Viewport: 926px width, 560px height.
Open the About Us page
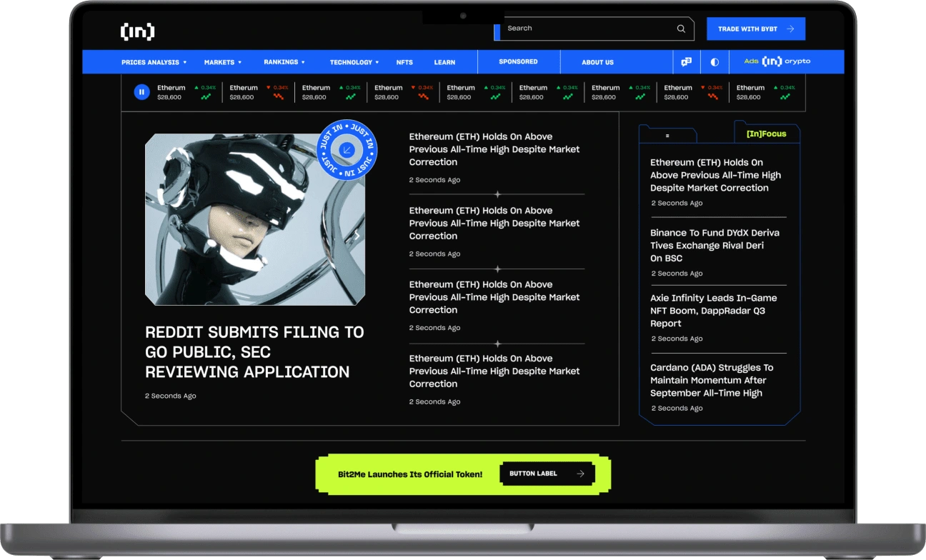(x=597, y=62)
